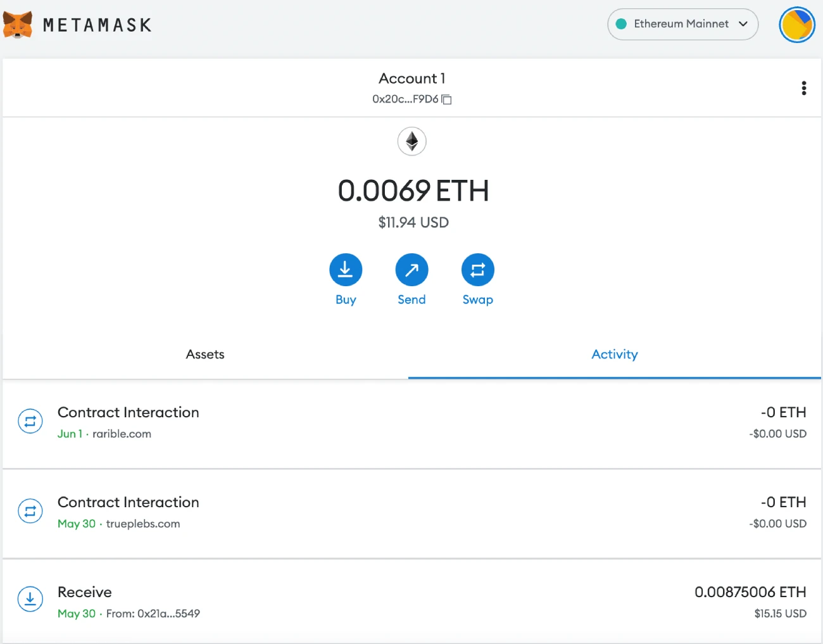823x644 pixels.
Task: Copy the account address 0x20c...F9D6
Action: 446,99
